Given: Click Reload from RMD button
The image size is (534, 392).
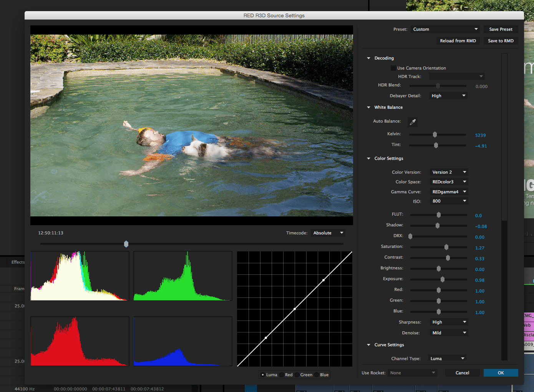Looking at the screenshot, I should pos(458,41).
